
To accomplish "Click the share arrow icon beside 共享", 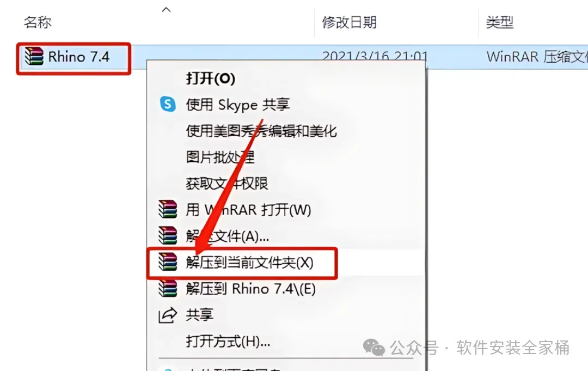I will [167, 315].
